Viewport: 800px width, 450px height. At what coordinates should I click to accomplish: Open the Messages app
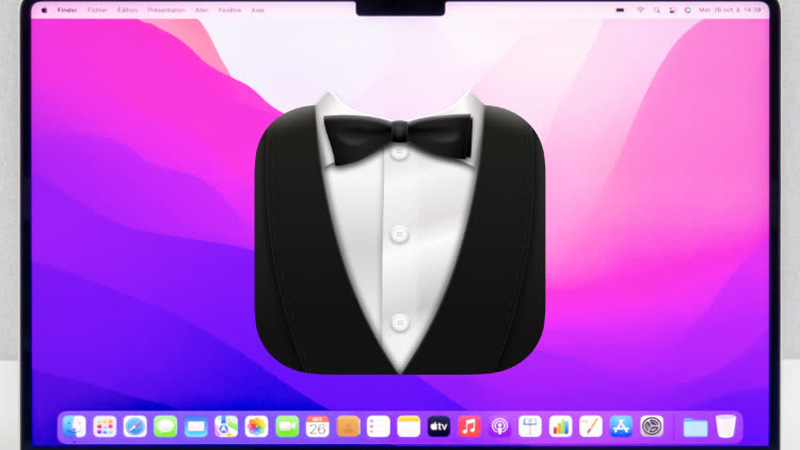[166, 427]
